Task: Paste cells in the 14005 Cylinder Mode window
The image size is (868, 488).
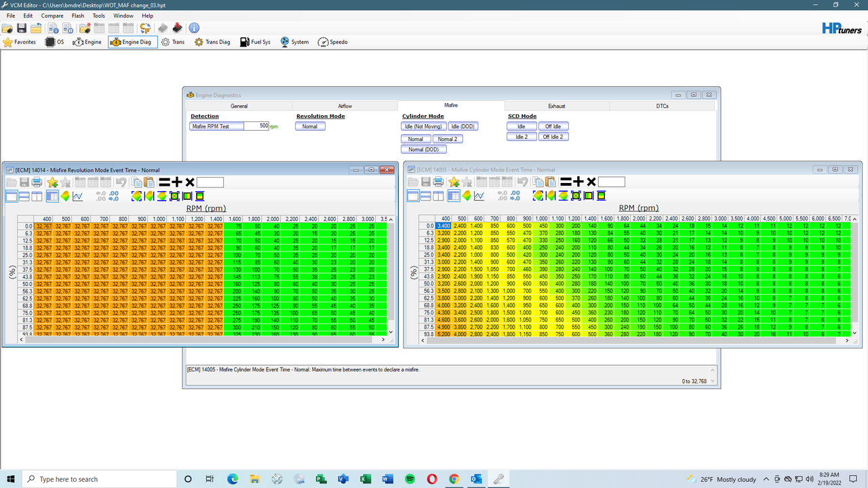Action: [549, 182]
